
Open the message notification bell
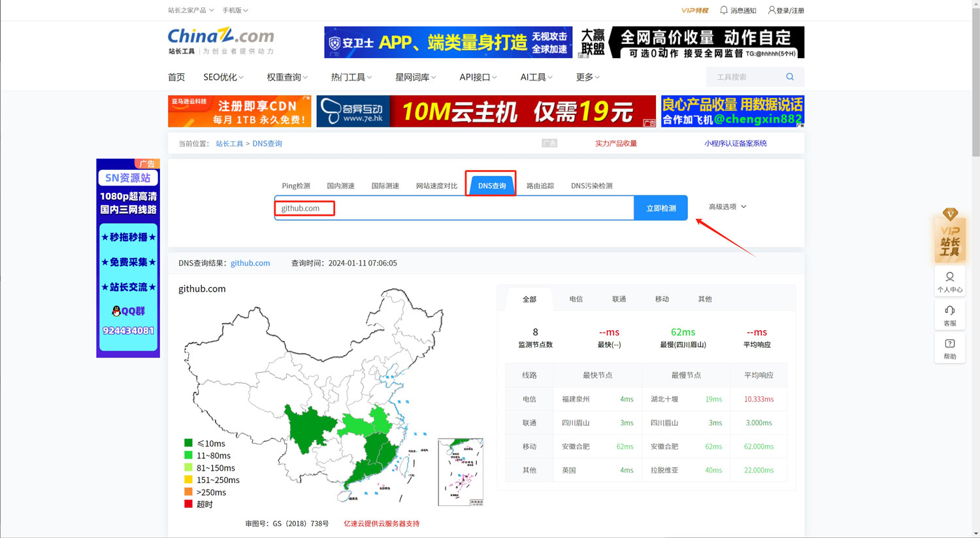coord(724,10)
